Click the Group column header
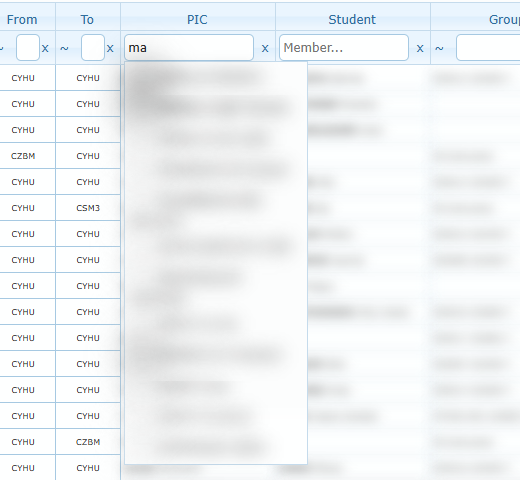520x480 pixels. click(x=504, y=20)
